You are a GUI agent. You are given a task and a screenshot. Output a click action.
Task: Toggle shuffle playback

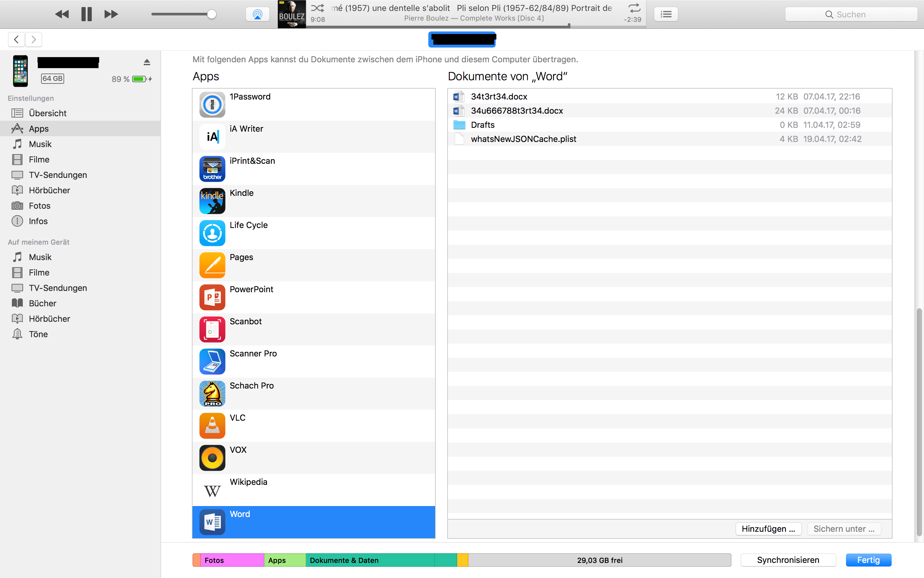pos(317,8)
